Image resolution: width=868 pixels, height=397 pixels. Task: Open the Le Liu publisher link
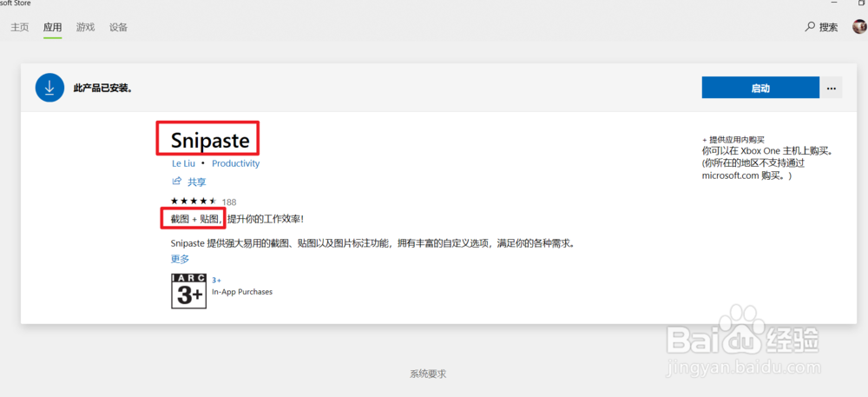pyautogui.click(x=183, y=164)
